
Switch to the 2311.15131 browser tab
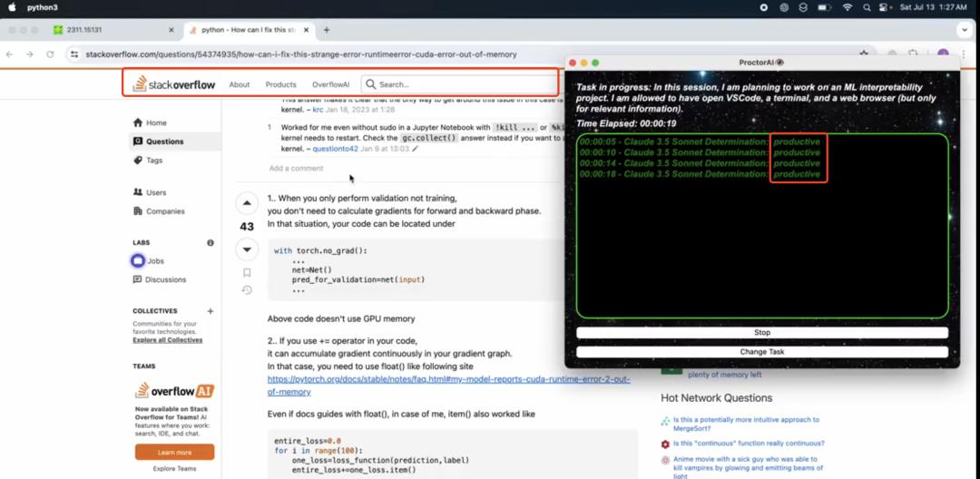pos(113,30)
